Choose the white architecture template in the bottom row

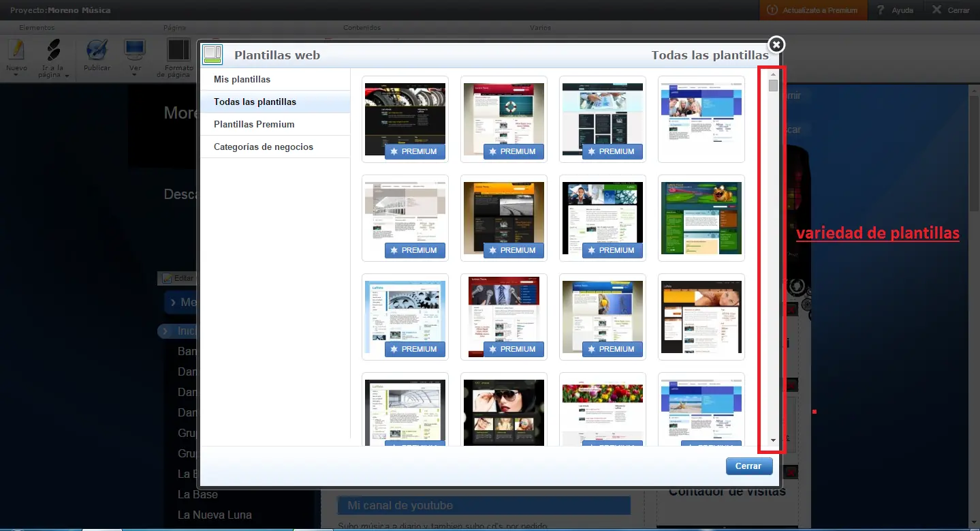pos(405,409)
